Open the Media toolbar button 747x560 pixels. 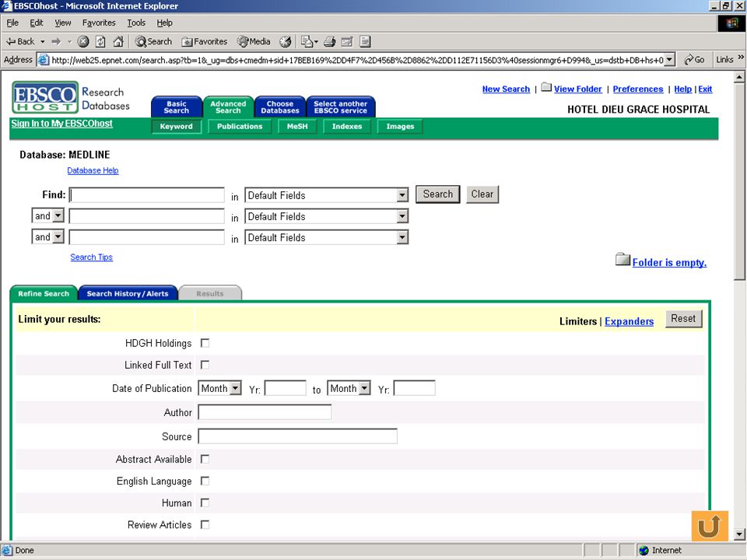[x=254, y=42]
